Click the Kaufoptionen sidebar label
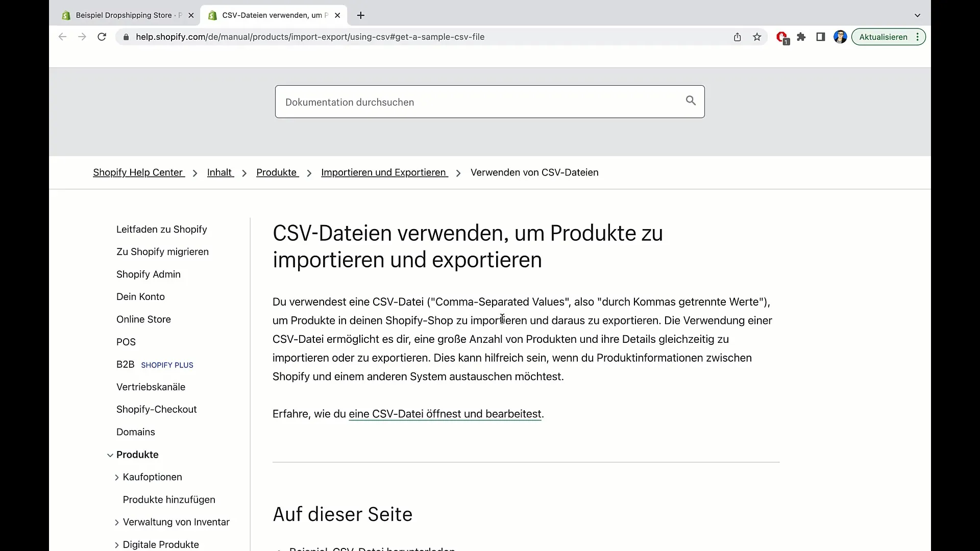Viewport: 980px width, 551px height. tap(152, 477)
